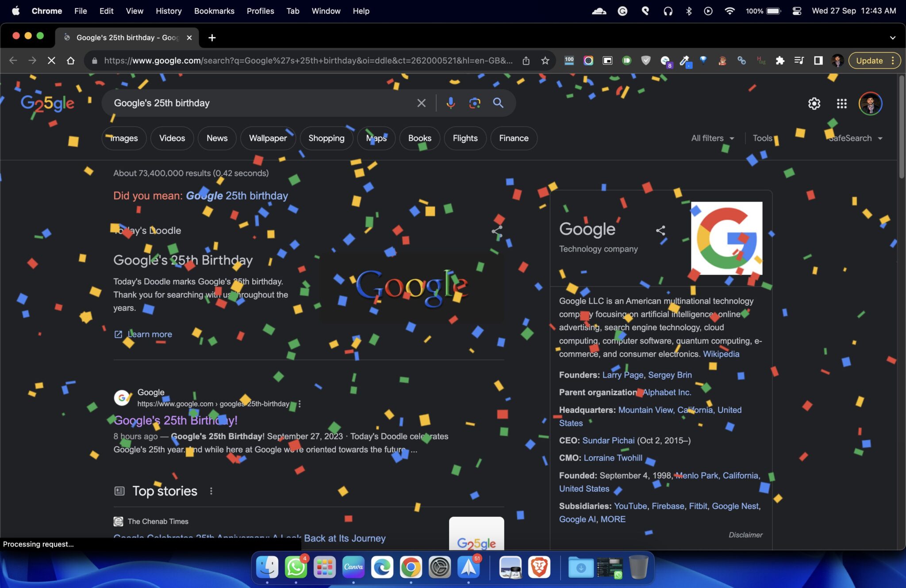Click the voice search microphone icon
The width and height of the screenshot is (906, 588).
(x=450, y=103)
